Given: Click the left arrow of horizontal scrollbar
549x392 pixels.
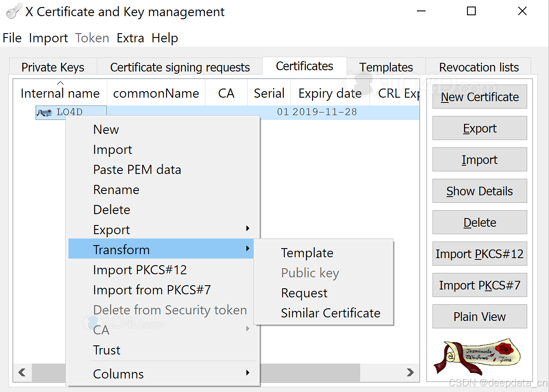Looking at the screenshot, I should click(22, 372).
